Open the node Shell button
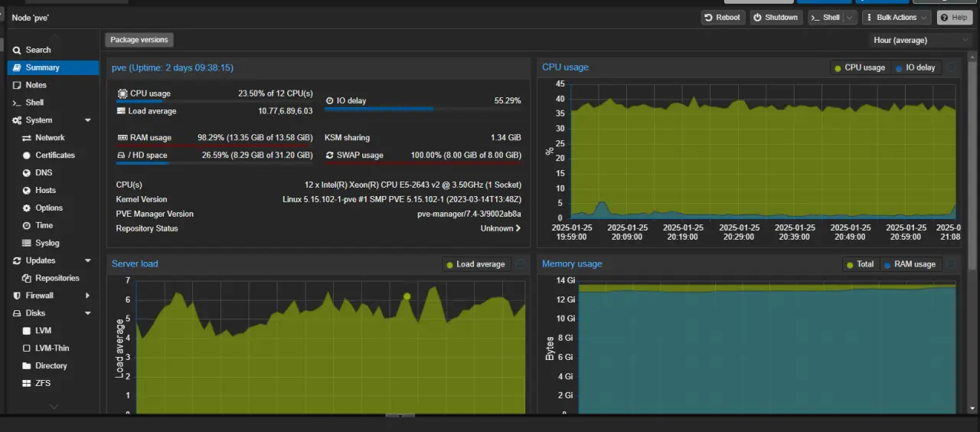980x432 pixels. (x=825, y=18)
